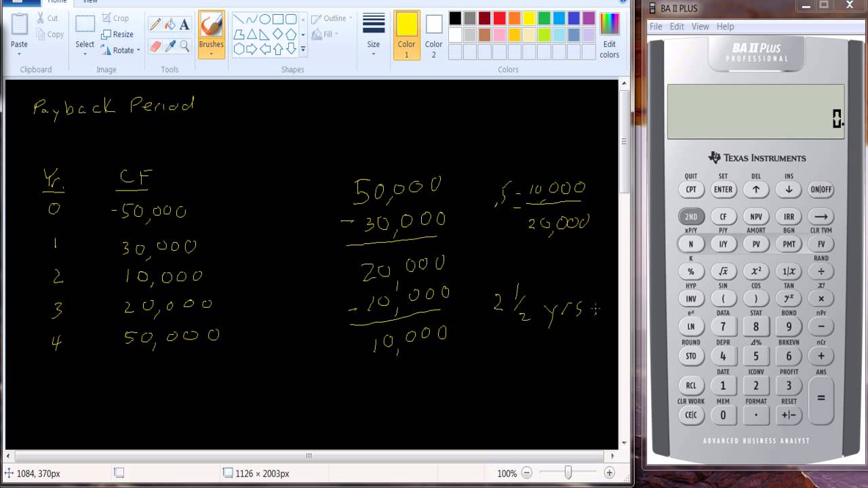The width and height of the screenshot is (868, 488).
Task: Open the calculator Help menu
Action: tap(725, 26)
